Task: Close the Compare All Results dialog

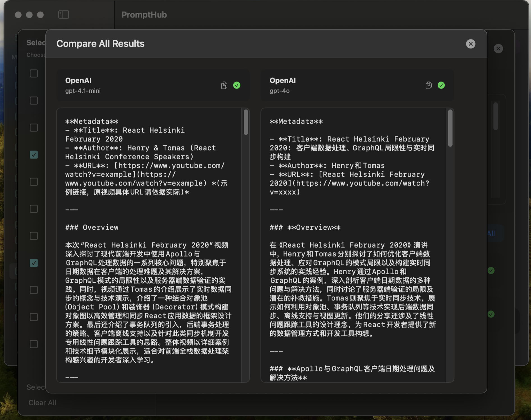Action: click(x=470, y=44)
